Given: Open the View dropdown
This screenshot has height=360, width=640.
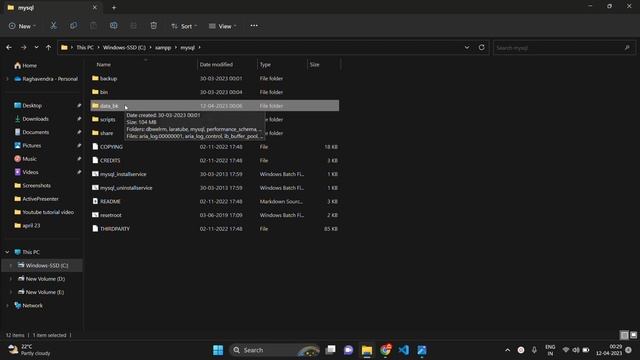Looking at the screenshot, I should (222, 26).
